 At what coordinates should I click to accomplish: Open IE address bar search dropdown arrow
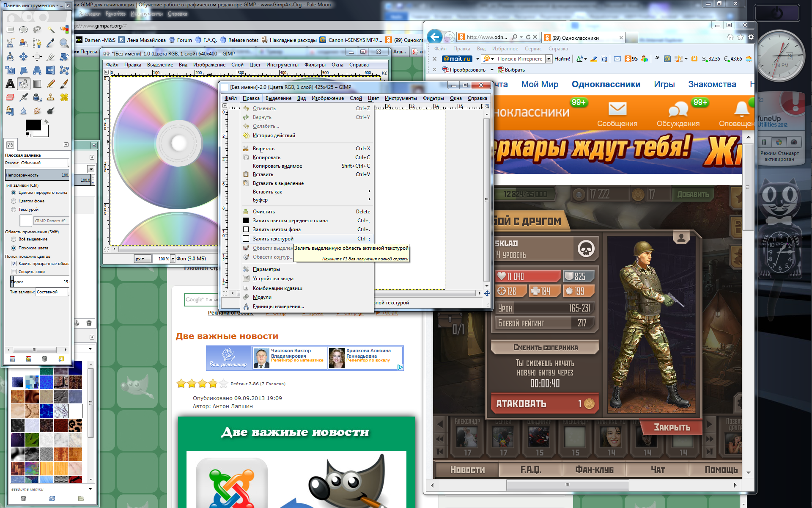pos(521,37)
